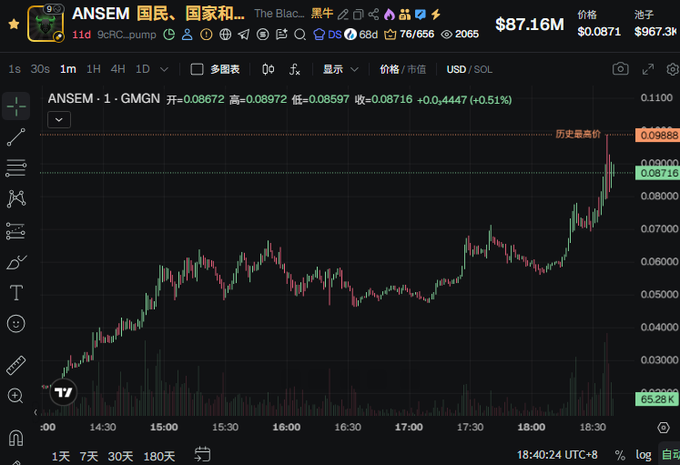Viewport: 680px width, 465px height.
Task: Click the circled S icon
Action: (x=262, y=34)
